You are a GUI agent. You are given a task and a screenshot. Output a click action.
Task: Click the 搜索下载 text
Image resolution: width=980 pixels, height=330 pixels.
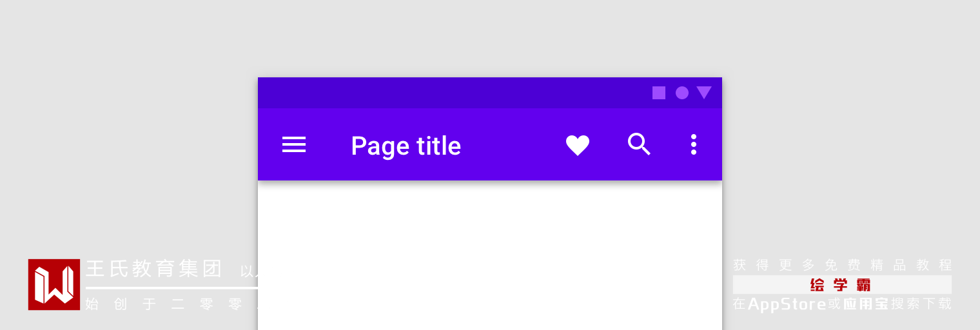coord(921,304)
